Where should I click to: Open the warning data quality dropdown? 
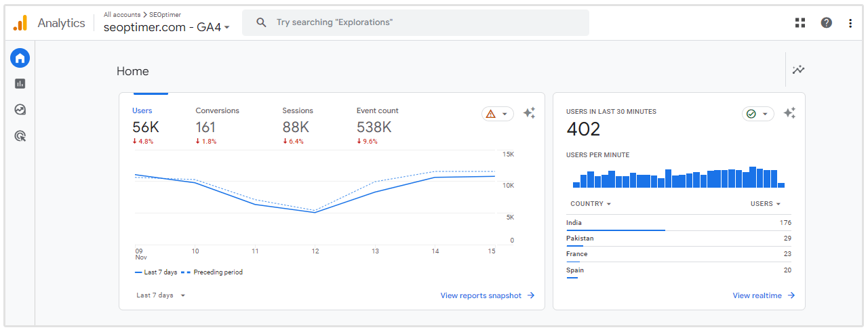[498, 114]
